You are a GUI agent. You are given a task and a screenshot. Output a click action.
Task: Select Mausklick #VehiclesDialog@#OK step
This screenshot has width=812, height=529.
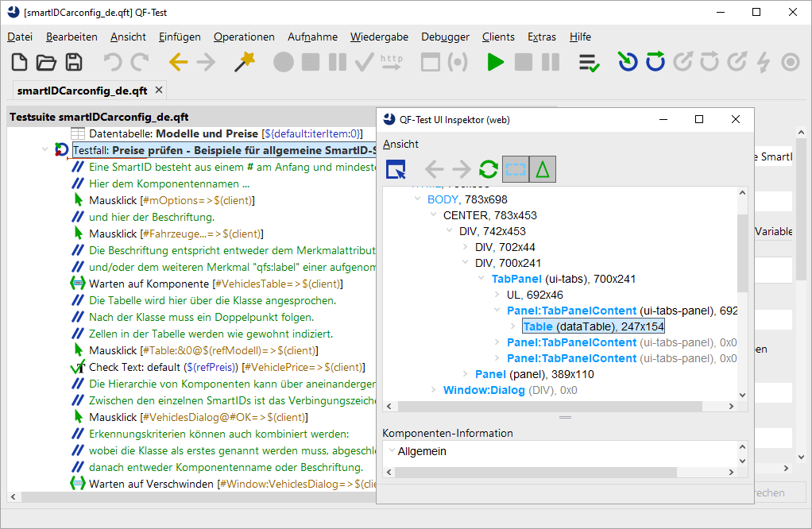click(199, 417)
